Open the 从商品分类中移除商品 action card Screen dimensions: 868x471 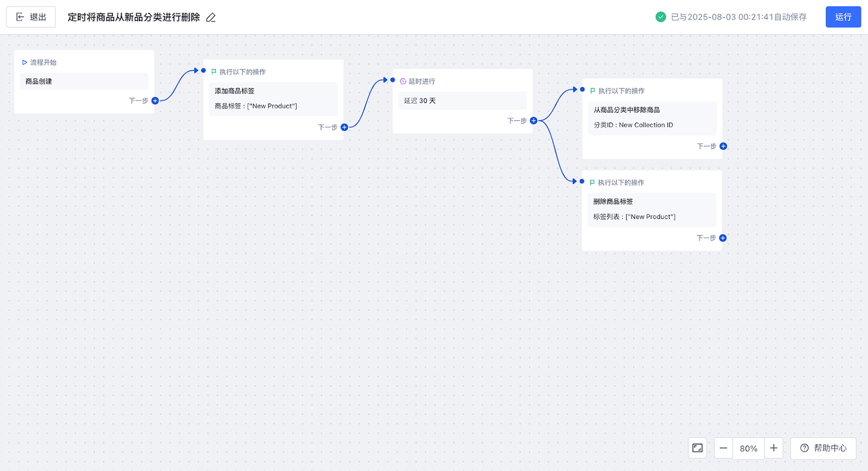pos(652,117)
